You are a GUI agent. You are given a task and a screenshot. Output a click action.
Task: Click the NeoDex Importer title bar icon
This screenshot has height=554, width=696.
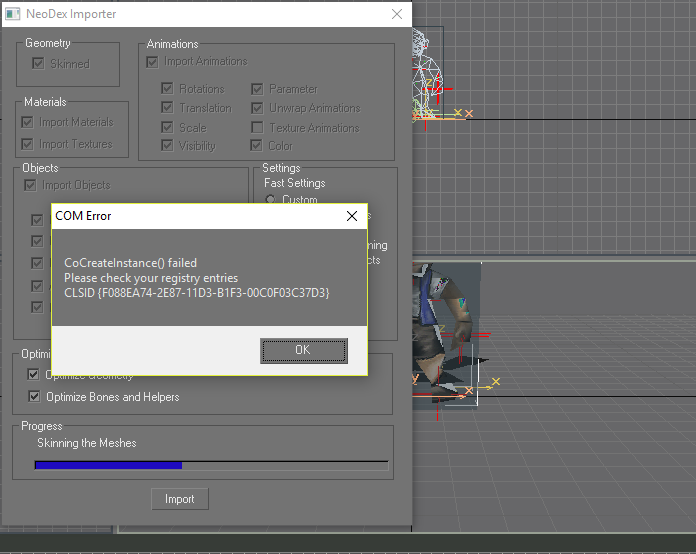12,14
